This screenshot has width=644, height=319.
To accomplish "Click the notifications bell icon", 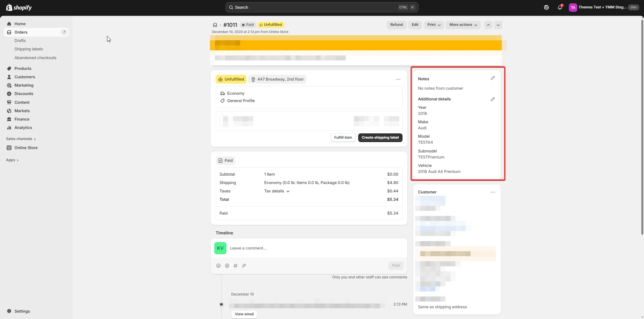I will click(x=559, y=7).
